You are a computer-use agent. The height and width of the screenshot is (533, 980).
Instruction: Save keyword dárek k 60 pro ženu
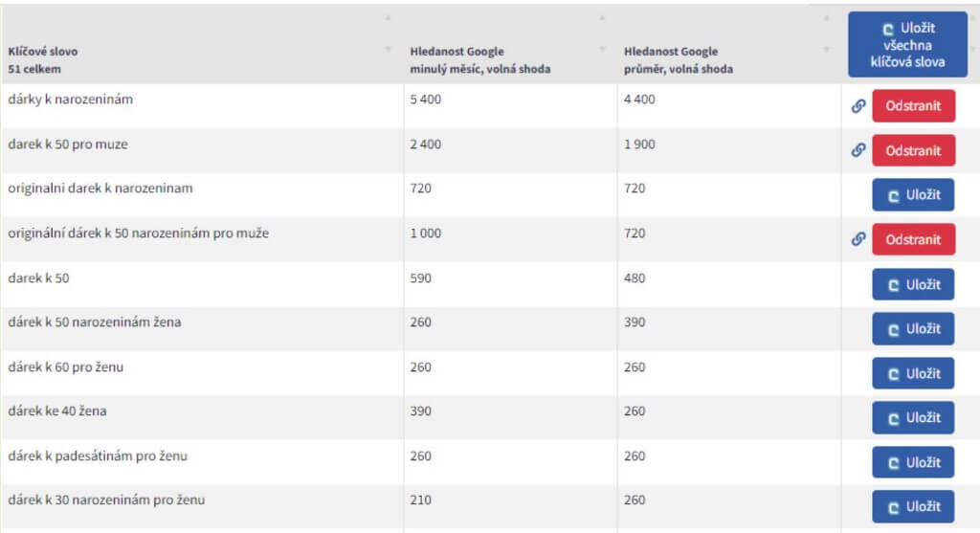(913, 373)
